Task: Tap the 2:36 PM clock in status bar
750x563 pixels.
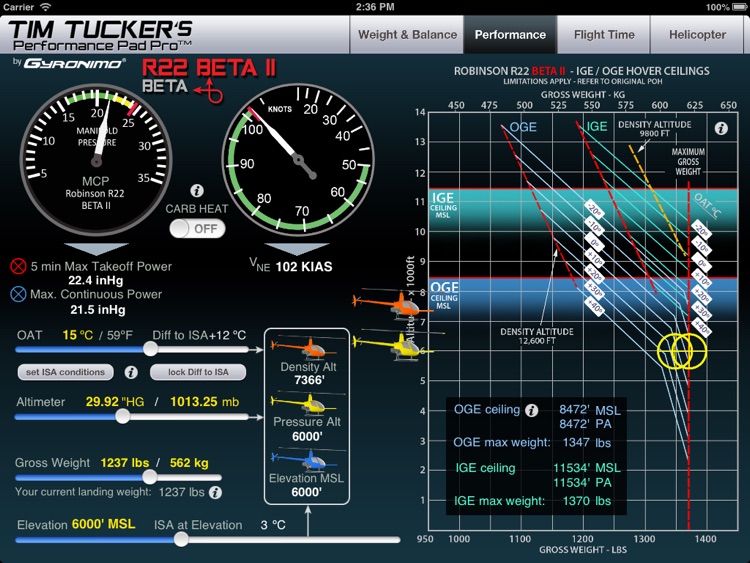Action: coord(375,7)
